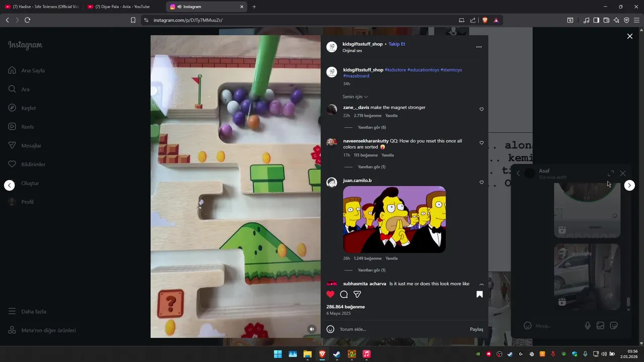Unlike the post with red heart
The width and height of the screenshot is (644, 362).
[331, 294]
